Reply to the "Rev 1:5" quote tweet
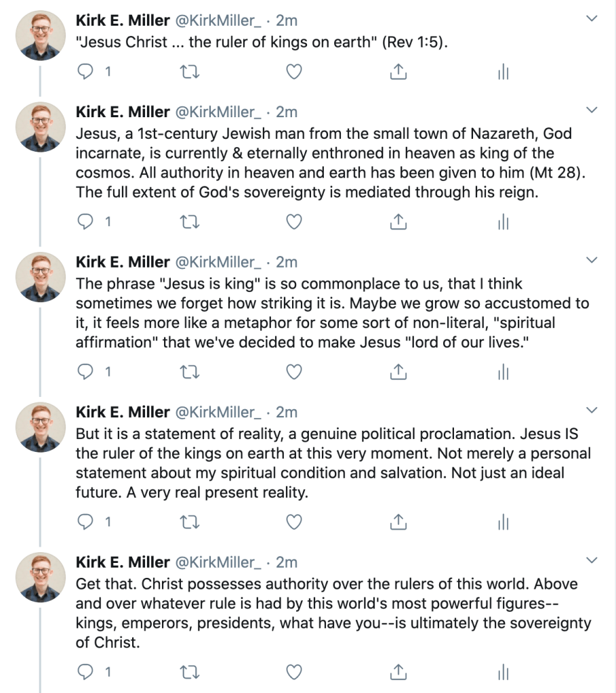 point(85,71)
